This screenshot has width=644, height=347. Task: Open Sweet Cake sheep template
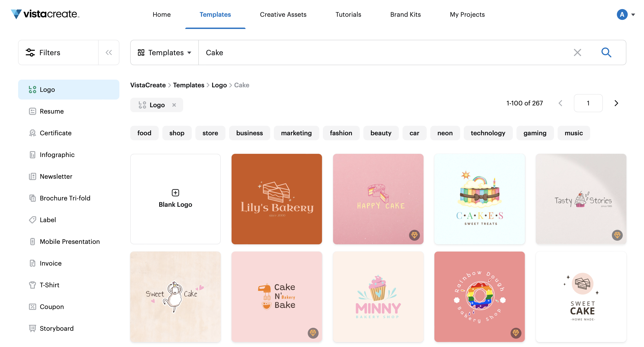coord(175,297)
